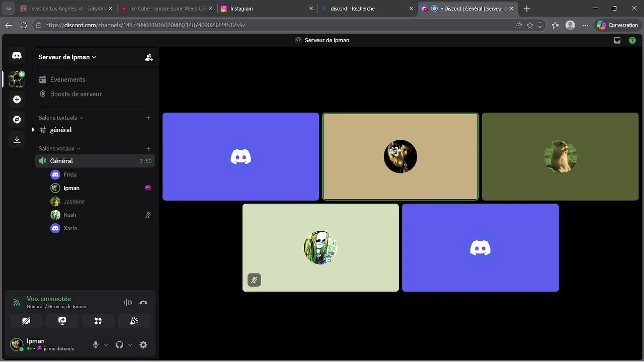Open the Discover servers compass icon
Screen dimensions: 644x362
17,120
